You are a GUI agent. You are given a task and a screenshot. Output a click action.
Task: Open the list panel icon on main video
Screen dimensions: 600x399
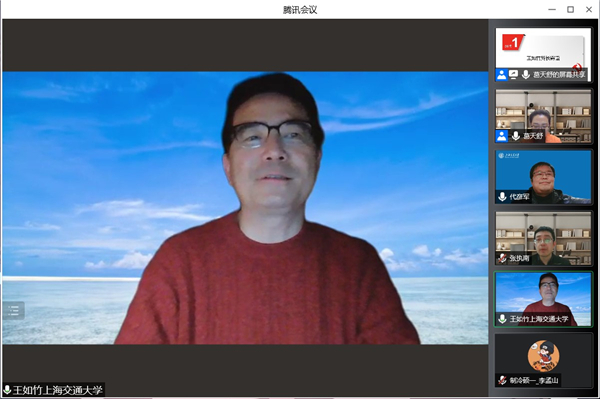coord(13,310)
